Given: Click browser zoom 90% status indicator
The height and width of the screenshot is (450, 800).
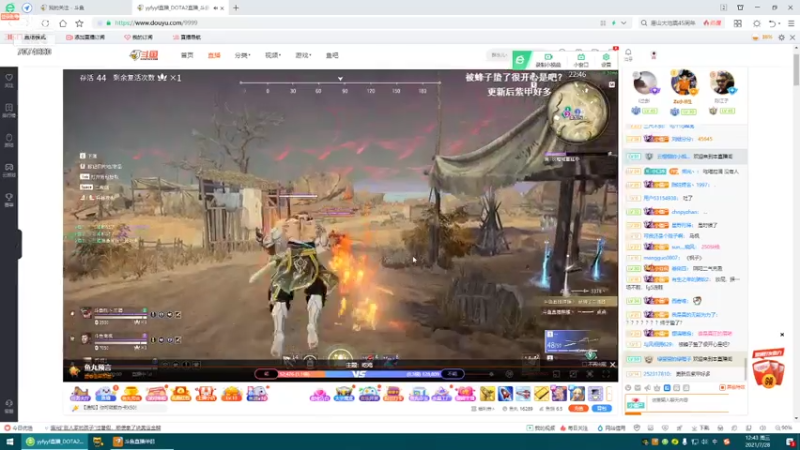Looking at the screenshot, I should (783, 428).
